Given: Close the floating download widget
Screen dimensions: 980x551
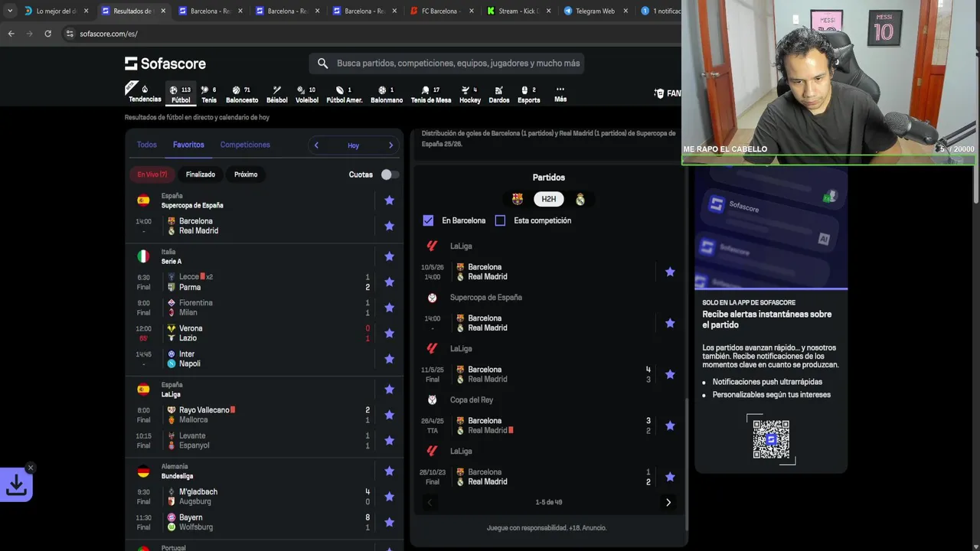Looking at the screenshot, I should 30,468.
